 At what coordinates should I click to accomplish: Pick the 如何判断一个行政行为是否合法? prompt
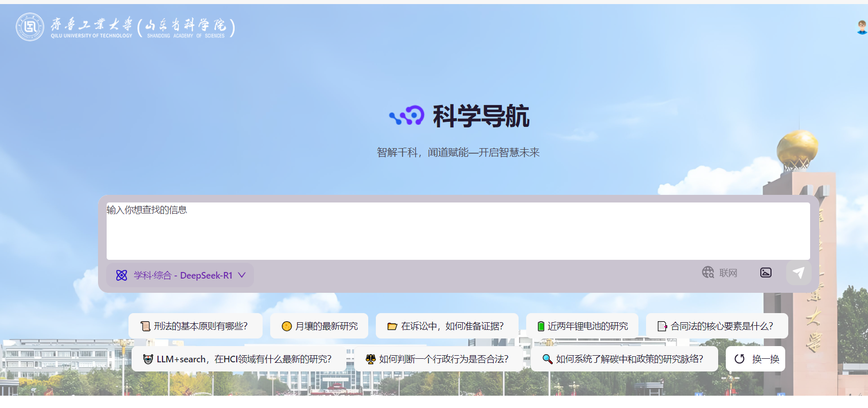[438, 359]
